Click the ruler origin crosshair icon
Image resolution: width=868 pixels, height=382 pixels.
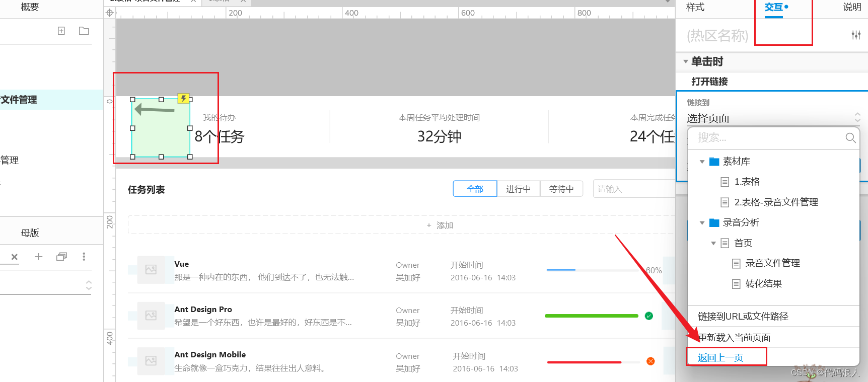pos(110,13)
